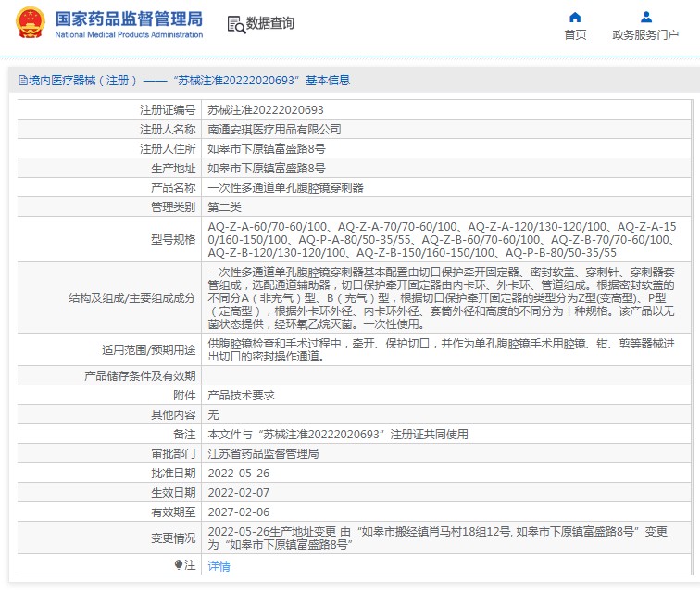Open the 详情 link
700x594 pixels.
[219, 566]
